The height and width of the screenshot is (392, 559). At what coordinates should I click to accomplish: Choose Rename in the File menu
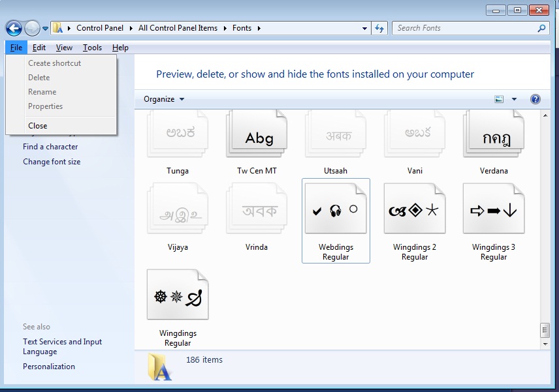click(61, 92)
